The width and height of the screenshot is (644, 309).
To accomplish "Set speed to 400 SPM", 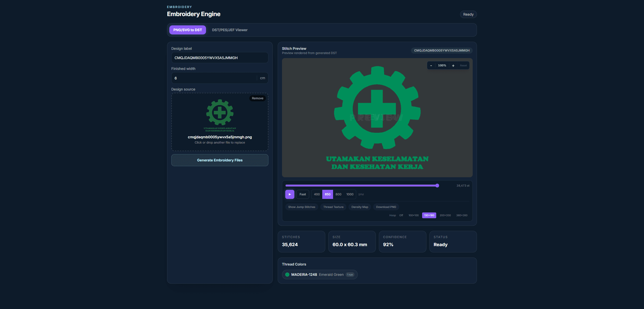I will point(317,194).
